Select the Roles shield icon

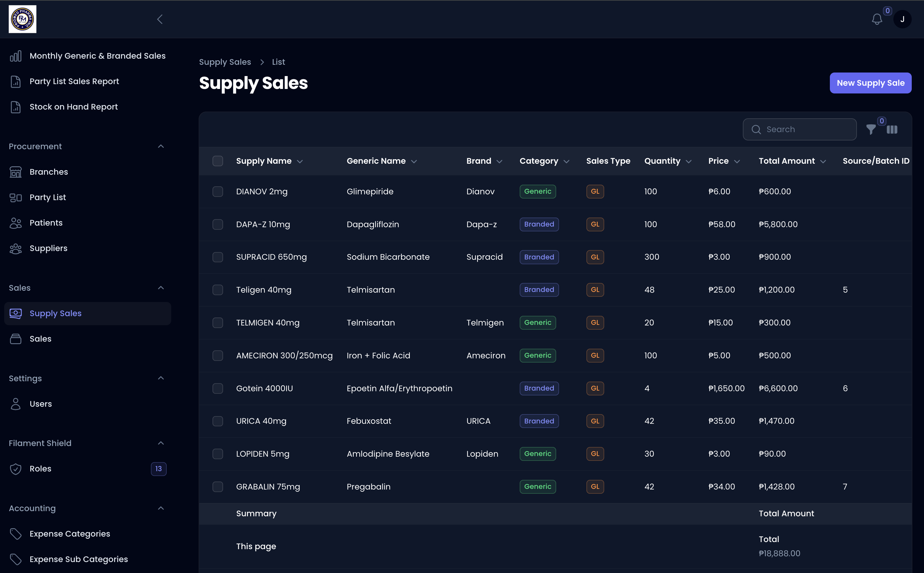15,469
